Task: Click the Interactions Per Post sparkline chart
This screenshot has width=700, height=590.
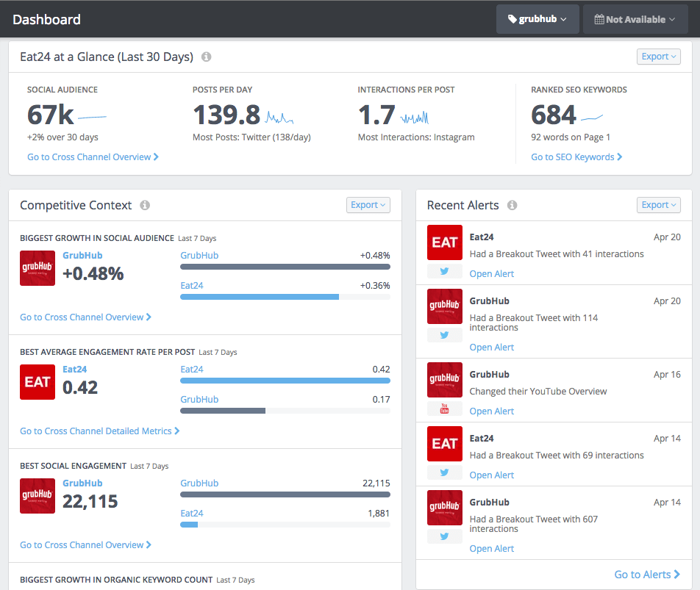Action: (x=414, y=118)
